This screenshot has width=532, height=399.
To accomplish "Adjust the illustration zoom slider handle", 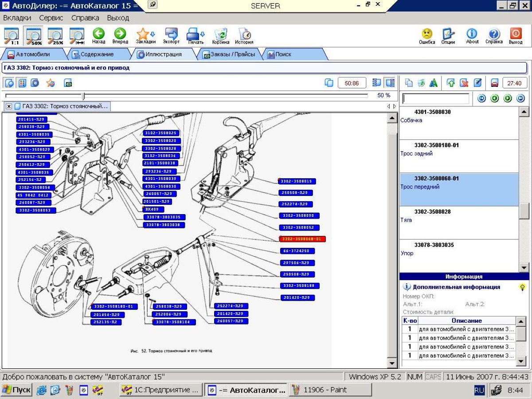I will pyautogui.click(x=83, y=96).
